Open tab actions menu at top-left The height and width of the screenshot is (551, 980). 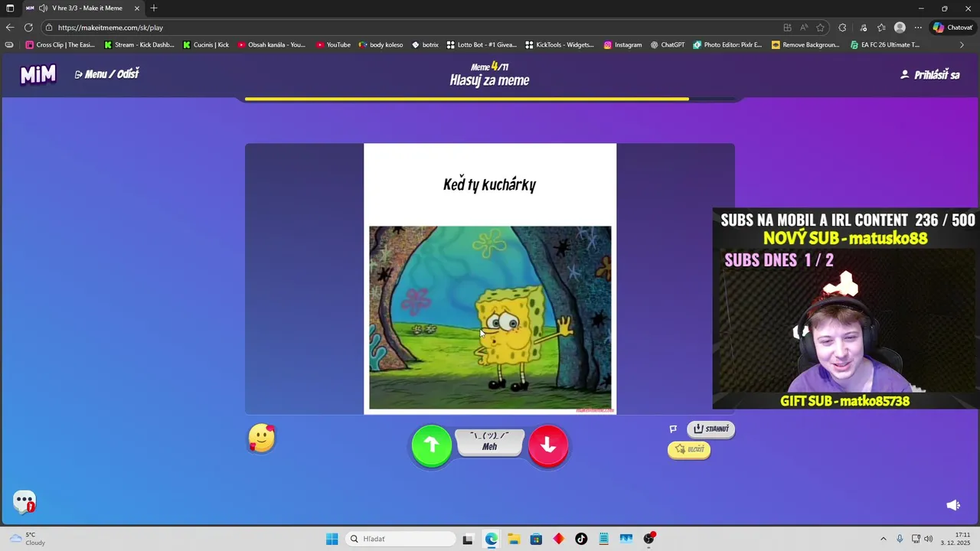(10, 8)
